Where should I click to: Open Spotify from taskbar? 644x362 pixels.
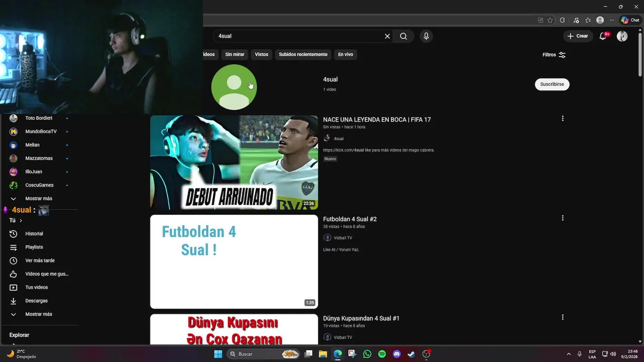tap(382, 354)
